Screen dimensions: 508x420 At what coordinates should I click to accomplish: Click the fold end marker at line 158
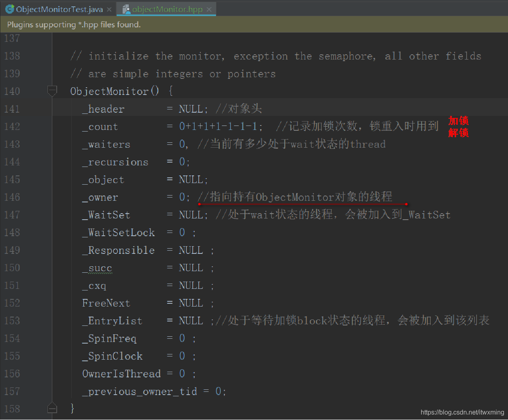[x=52, y=408]
